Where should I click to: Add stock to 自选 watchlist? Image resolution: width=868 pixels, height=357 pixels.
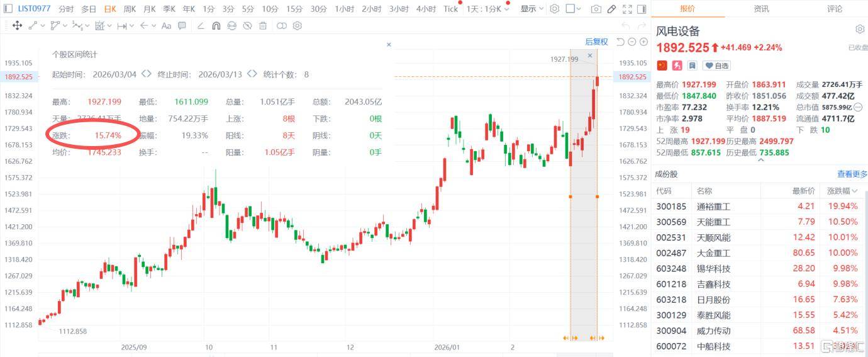(x=716, y=65)
